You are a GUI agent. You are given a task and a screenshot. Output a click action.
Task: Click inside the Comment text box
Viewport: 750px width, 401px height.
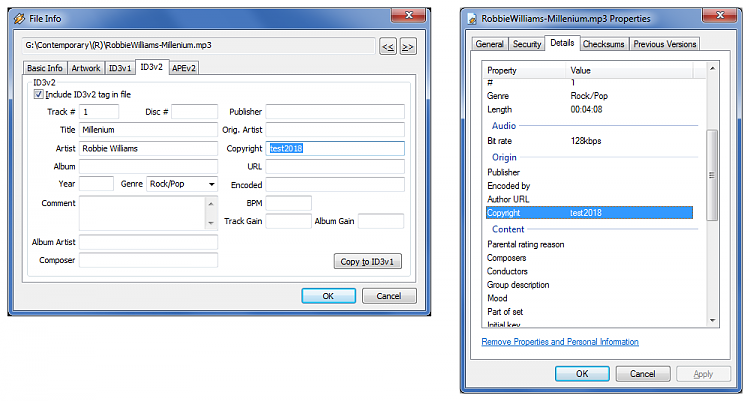143,213
